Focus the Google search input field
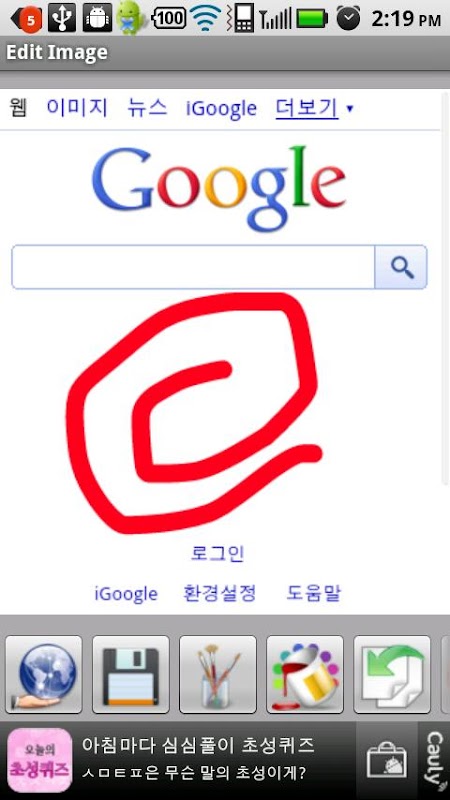 click(193, 267)
